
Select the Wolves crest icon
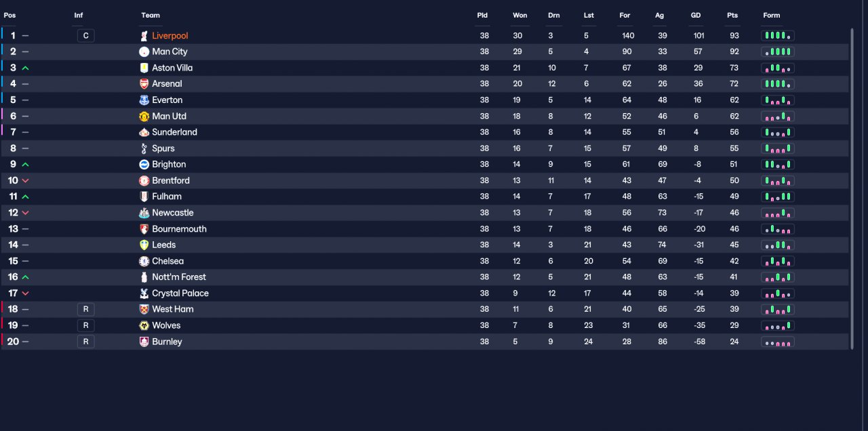pos(144,325)
